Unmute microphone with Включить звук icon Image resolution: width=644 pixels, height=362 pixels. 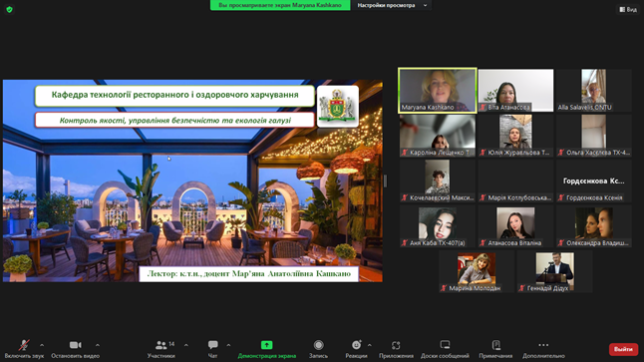coord(24,345)
